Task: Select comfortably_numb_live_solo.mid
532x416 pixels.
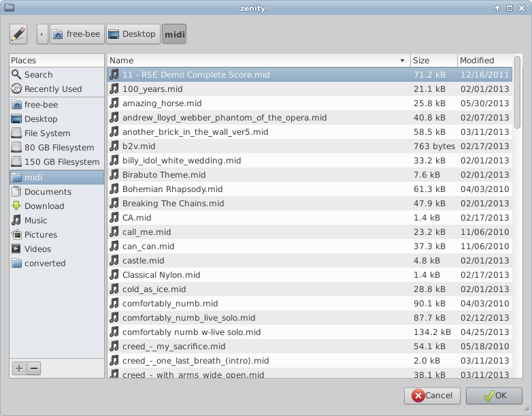Action: [x=310, y=317]
